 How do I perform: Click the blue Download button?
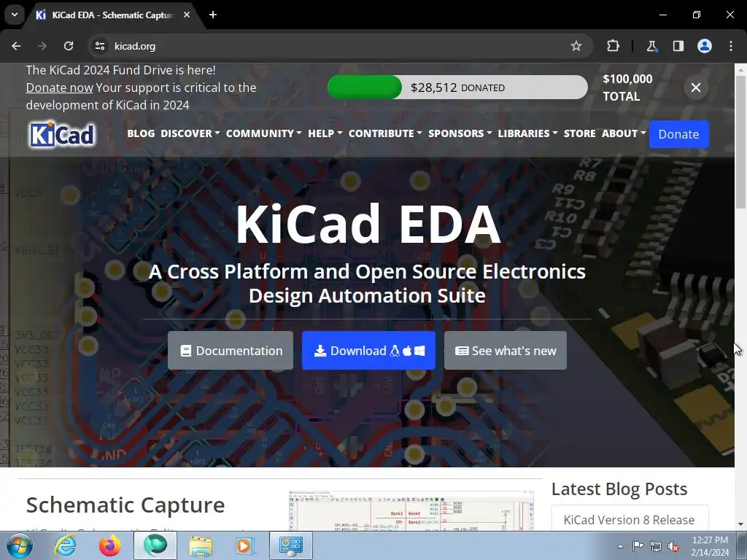coord(368,351)
